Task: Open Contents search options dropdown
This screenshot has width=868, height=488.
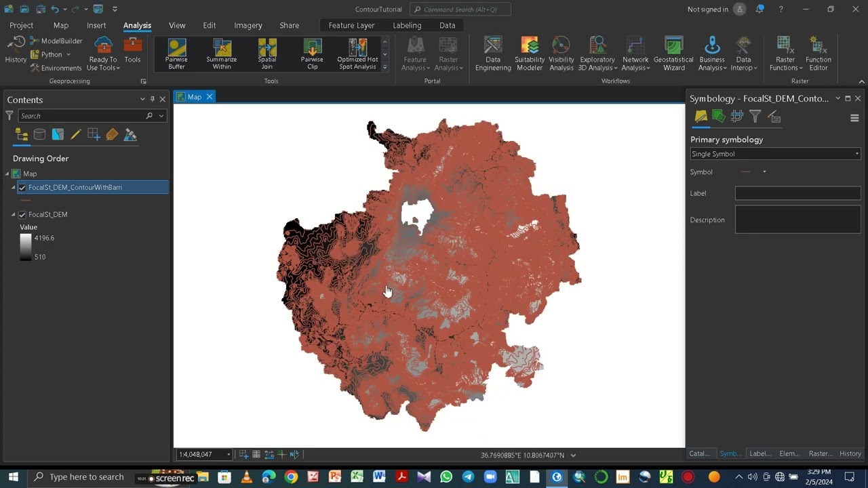Action: [x=161, y=116]
